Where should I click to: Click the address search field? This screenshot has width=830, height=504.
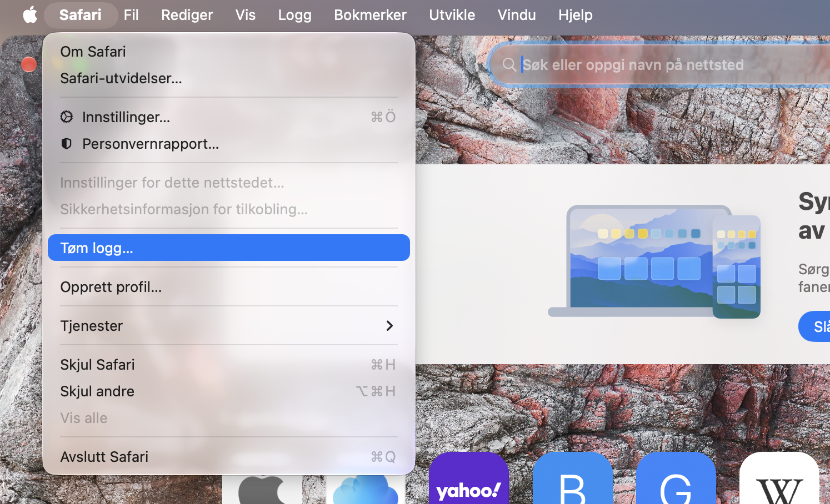click(x=661, y=64)
